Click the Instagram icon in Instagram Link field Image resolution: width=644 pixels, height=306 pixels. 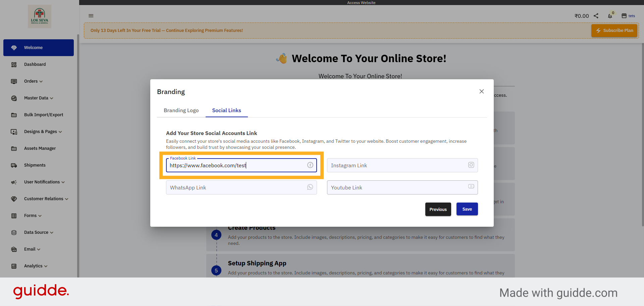471,165
